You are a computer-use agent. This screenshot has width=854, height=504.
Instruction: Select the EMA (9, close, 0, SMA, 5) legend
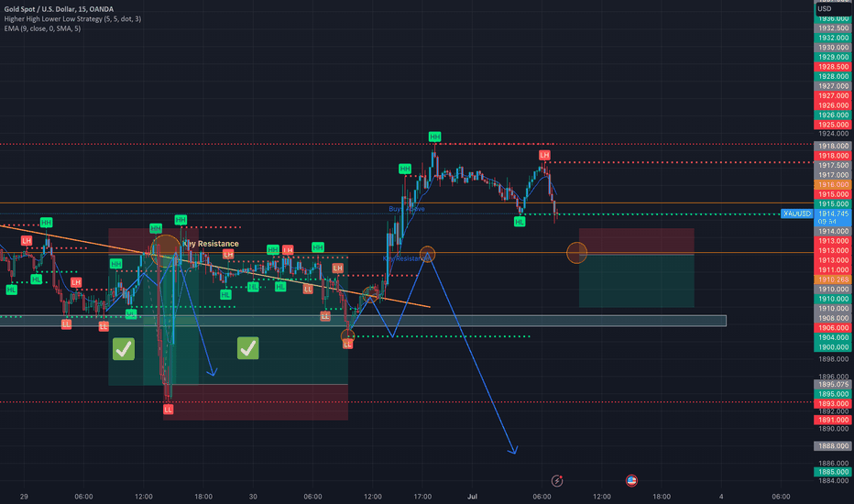pyautogui.click(x=42, y=28)
